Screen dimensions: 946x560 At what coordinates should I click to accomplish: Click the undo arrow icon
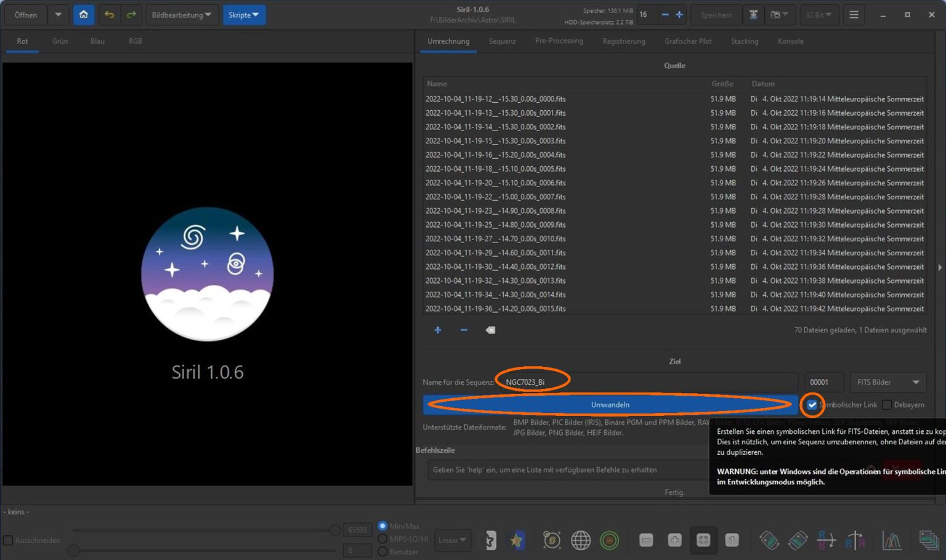tap(109, 15)
